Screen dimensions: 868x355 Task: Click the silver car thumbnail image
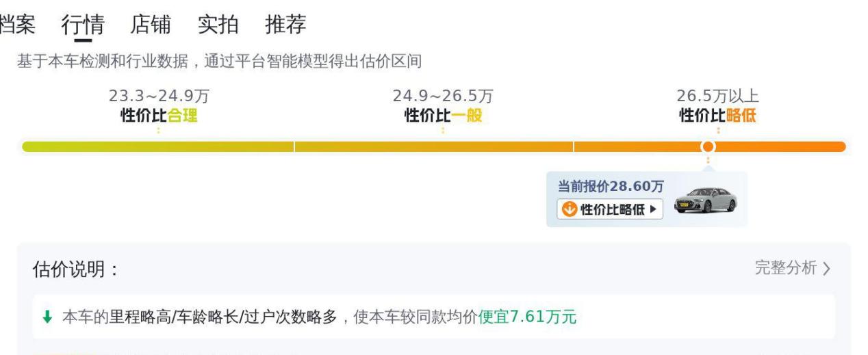pos(706,200)
